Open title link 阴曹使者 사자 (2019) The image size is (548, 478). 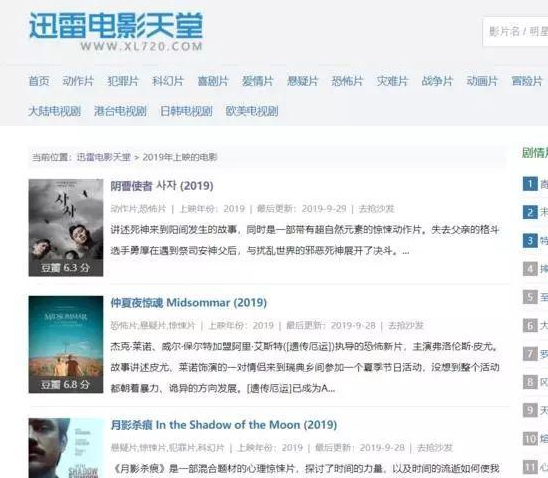[162, 186]
